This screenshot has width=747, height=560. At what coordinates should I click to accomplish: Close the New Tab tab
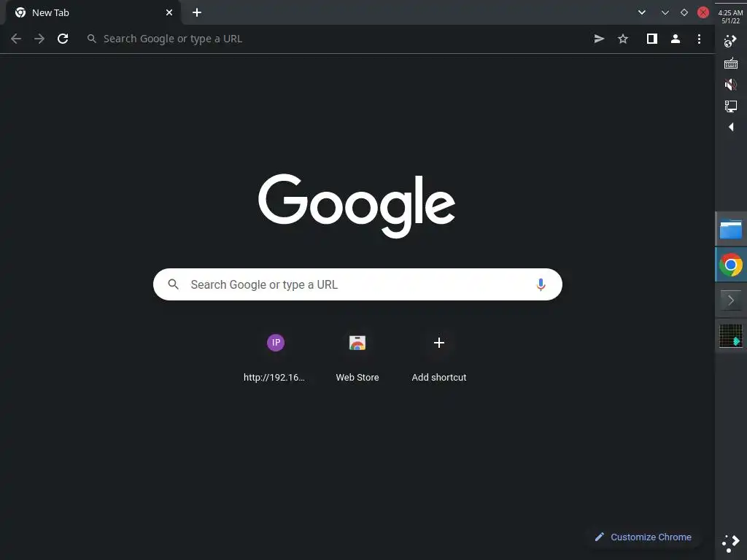(169, 12)
